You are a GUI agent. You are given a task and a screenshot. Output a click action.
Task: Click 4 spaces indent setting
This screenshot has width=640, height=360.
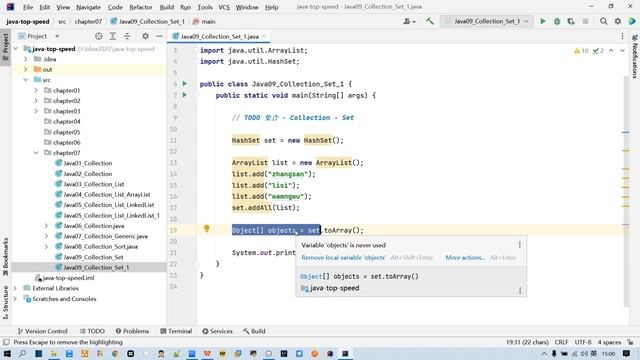coord(609,342)
